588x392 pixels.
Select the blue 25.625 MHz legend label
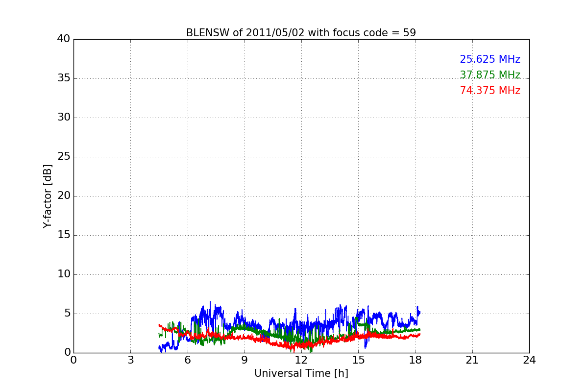[x=490, y=59]
